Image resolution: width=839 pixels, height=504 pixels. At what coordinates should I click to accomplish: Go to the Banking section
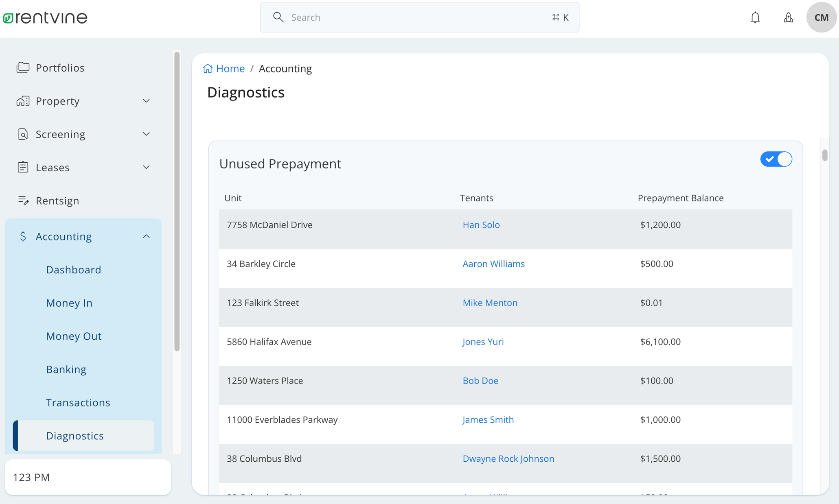pyautogui.click(x=66, y=369)
